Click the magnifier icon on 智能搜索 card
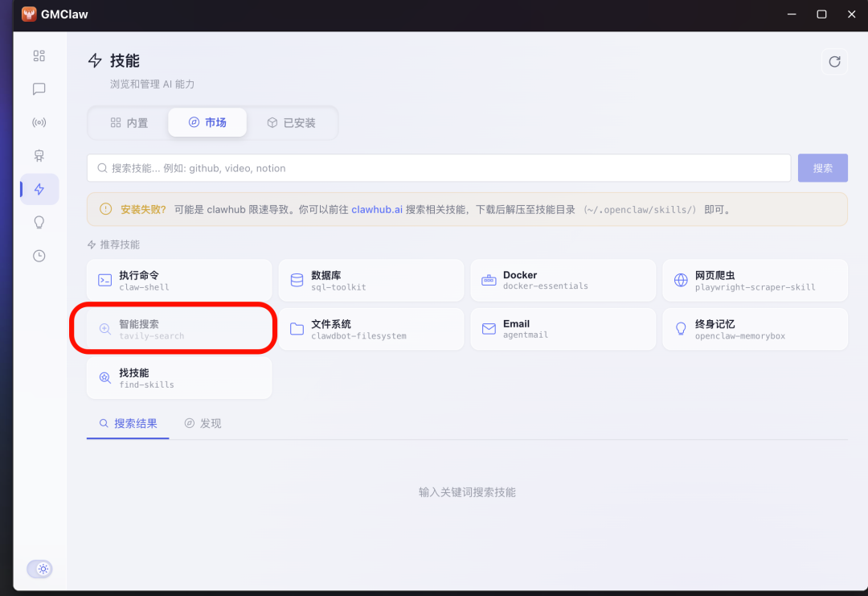The image size is (868, 596). (x=104, y=329)
